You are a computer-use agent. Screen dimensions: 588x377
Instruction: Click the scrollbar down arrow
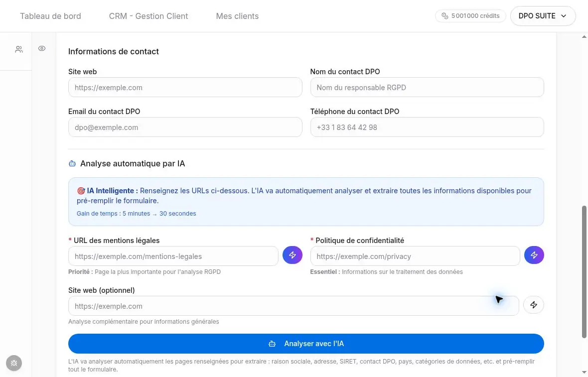point(584,372)
